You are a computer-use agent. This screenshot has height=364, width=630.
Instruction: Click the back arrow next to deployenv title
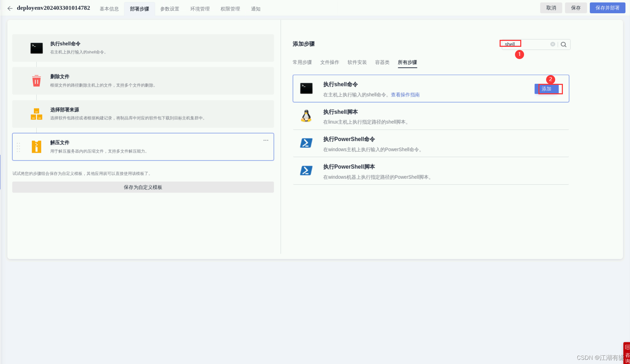(x=10, y=8)
